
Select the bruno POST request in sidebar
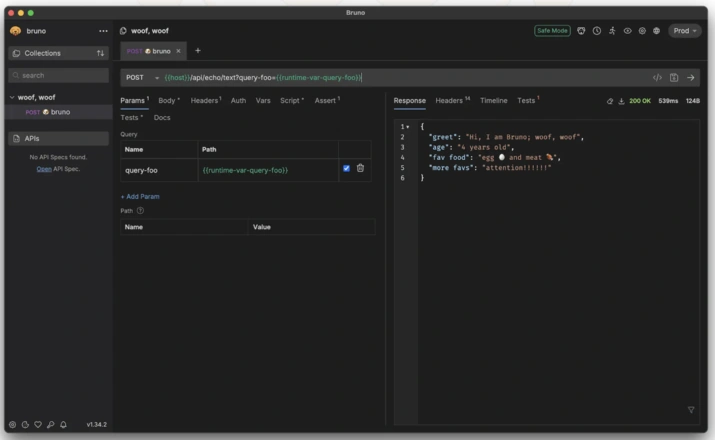pyautogui.click(x=58, y=112)
